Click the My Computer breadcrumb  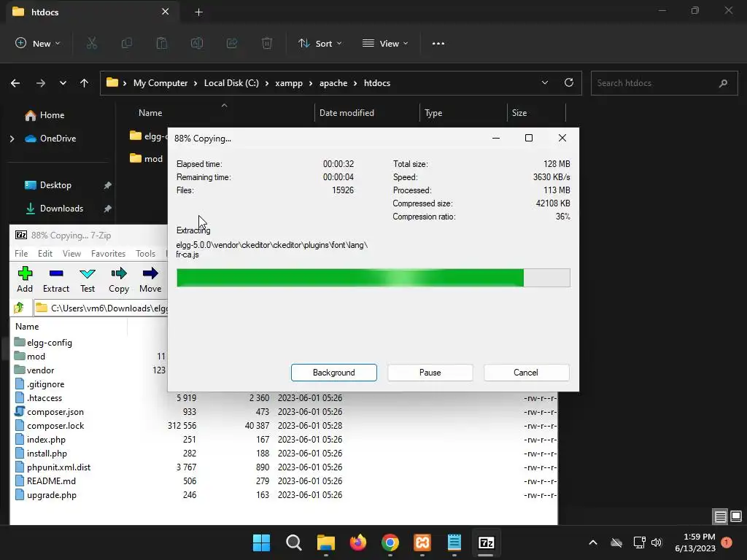pyautogui.click(x=160, y=83)
